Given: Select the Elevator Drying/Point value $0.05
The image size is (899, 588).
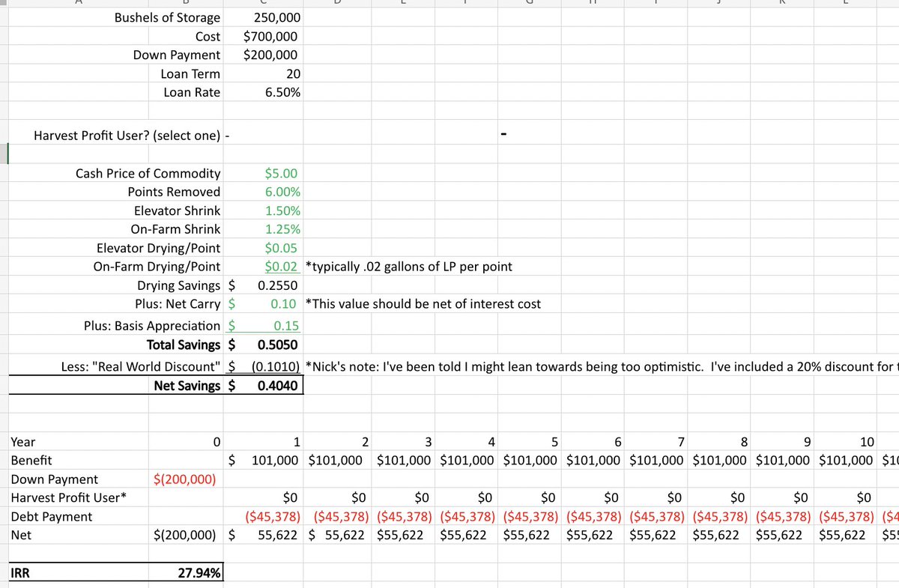Looking at the screenshot, I should 281,248.
